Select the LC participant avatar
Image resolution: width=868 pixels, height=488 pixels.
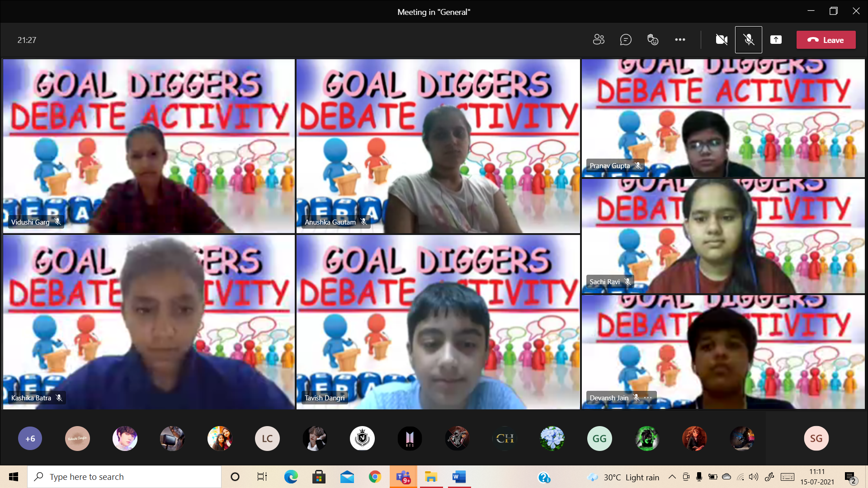click(x=267, y=438)
